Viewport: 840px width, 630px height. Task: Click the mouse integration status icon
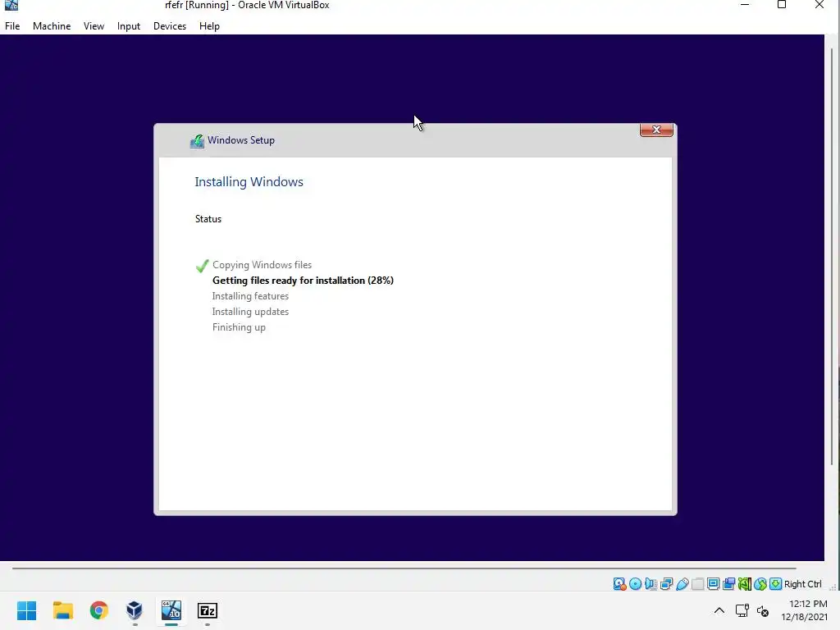760,584
